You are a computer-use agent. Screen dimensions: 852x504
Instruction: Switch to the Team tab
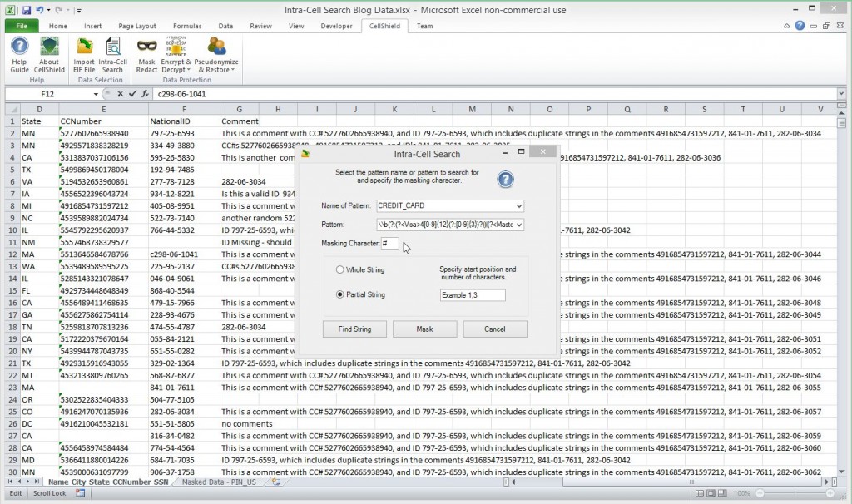pos(425,26)
